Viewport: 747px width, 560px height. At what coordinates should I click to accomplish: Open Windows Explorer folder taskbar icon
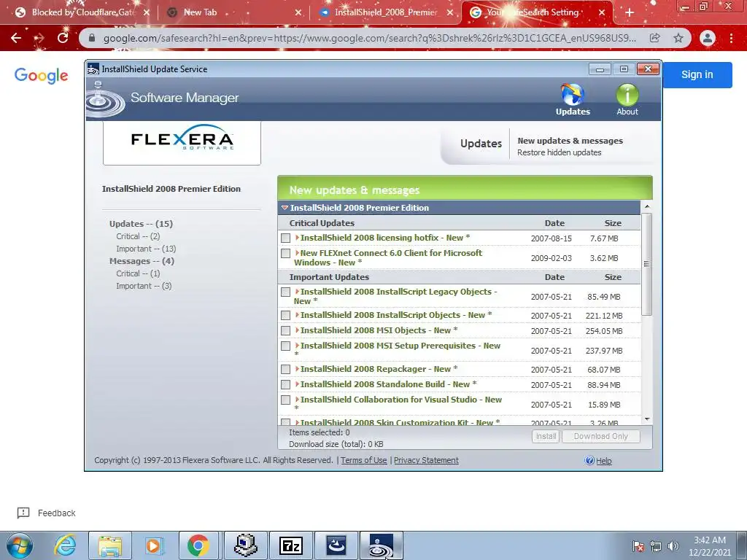click(110, 545)
